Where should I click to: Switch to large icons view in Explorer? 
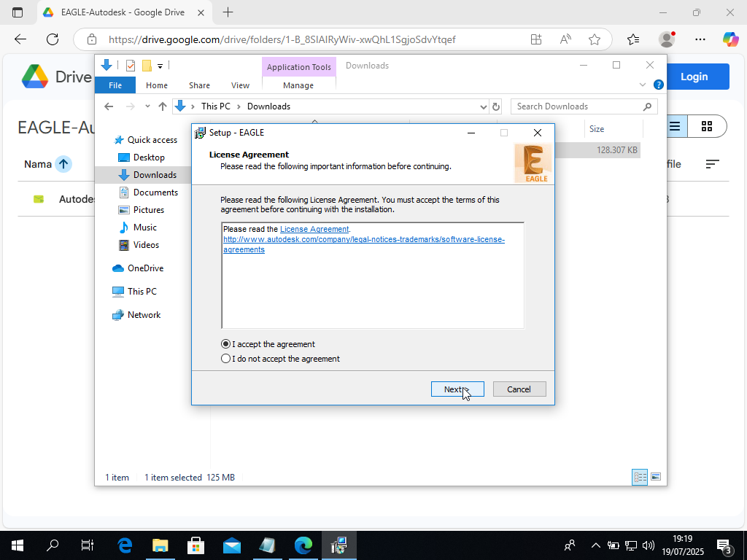point(656,477)
